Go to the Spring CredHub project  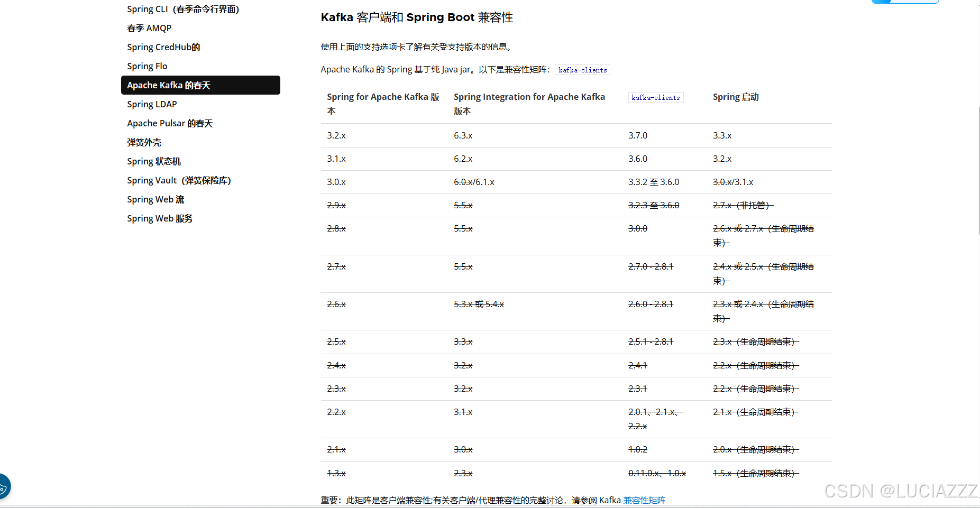163,47
